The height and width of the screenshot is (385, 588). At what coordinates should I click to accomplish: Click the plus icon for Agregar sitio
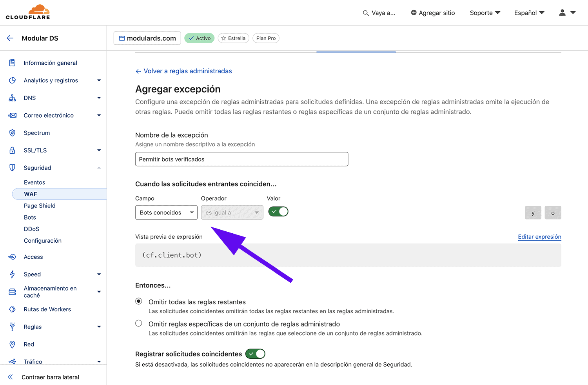tap(414, 13)
